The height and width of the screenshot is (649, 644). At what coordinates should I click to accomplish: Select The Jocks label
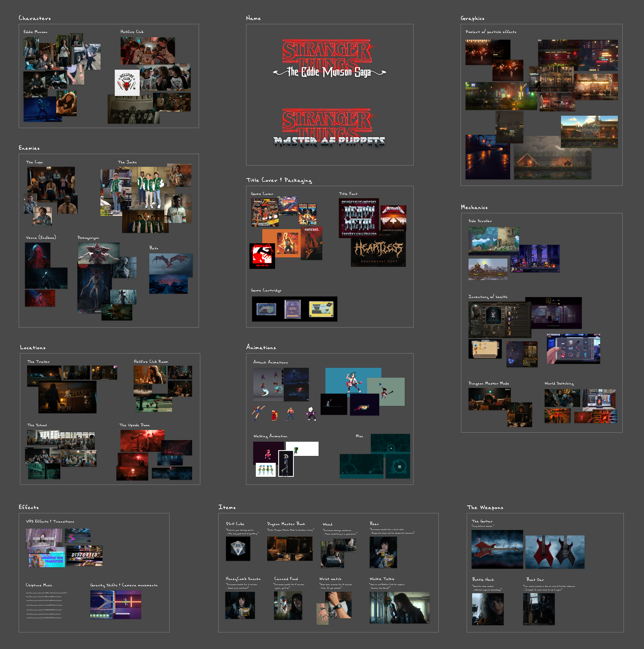click(x=127, y=162)
